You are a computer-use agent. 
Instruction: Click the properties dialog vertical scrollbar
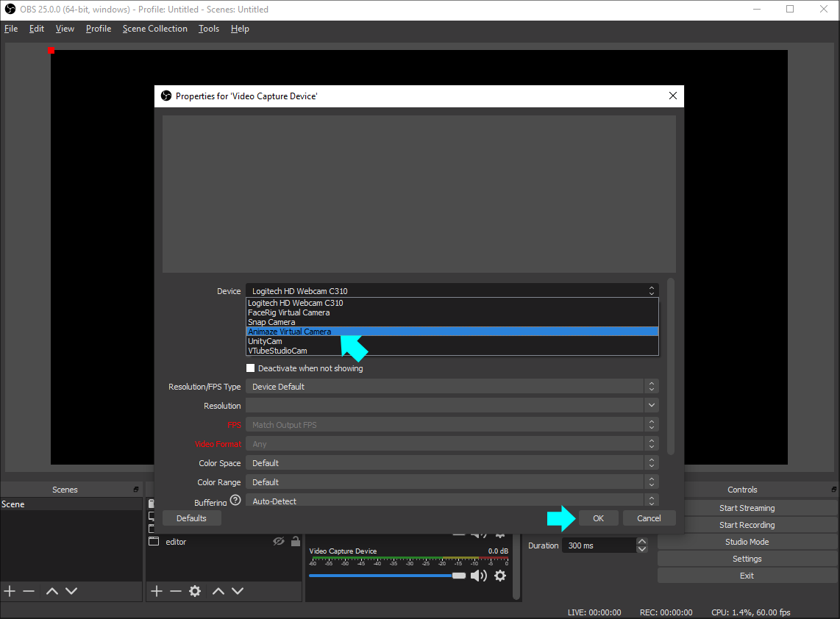pos(671,367)
